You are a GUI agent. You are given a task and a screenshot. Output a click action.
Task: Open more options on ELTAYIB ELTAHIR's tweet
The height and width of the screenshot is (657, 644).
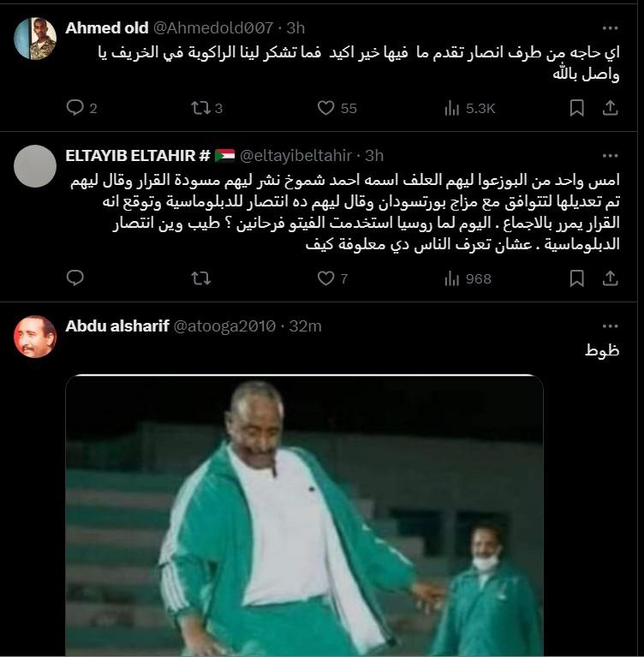(x=610, y=156)
